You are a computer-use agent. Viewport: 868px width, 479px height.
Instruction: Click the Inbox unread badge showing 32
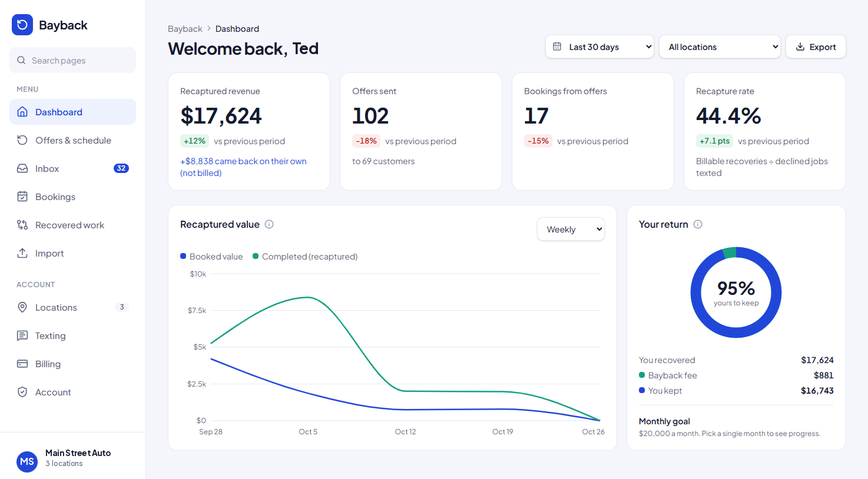[x=121, y=168]
